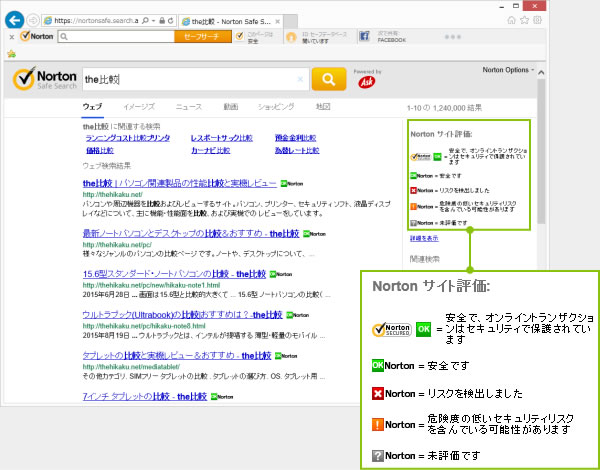Click the '1-10 の 1,240,000 結果' count text
Image resolution: width=600 pixels, height=470 pixels.
pyautogui.click(x=444, y=108)
